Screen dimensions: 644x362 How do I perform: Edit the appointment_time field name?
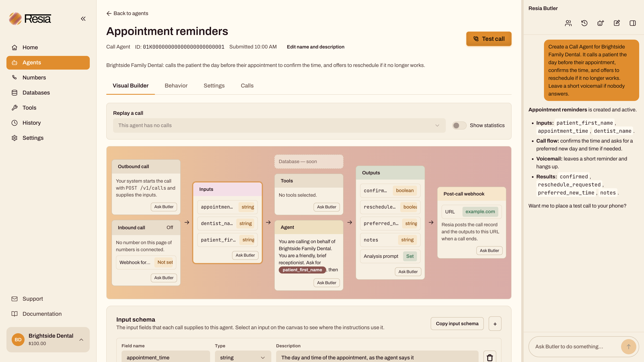(166, 358)
